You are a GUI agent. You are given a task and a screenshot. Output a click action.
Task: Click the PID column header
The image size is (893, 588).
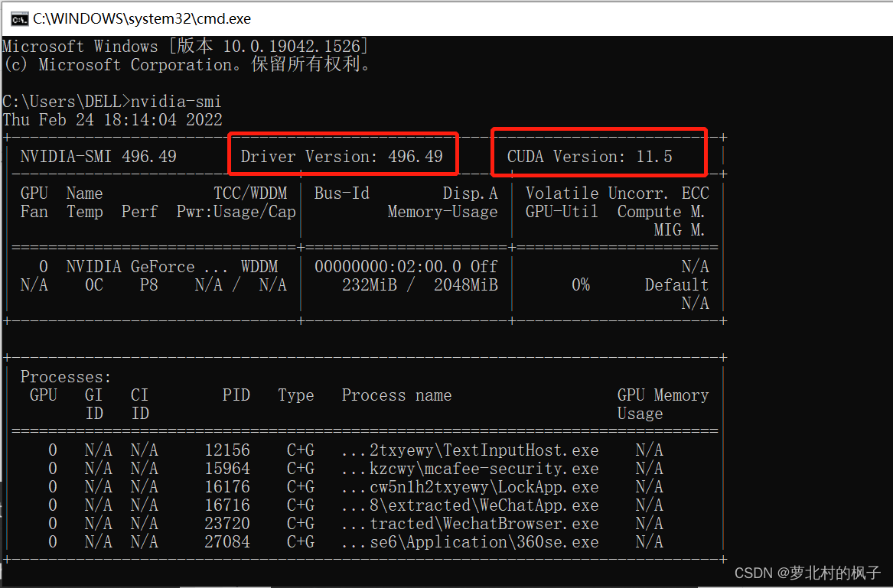(236, 395)
